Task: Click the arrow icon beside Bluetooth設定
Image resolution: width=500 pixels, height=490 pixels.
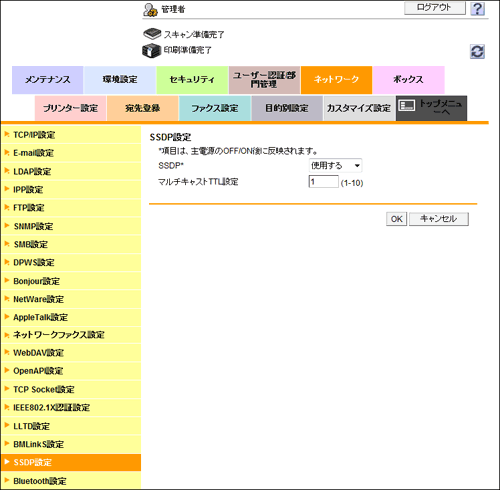Action: [x=7, y=480]
